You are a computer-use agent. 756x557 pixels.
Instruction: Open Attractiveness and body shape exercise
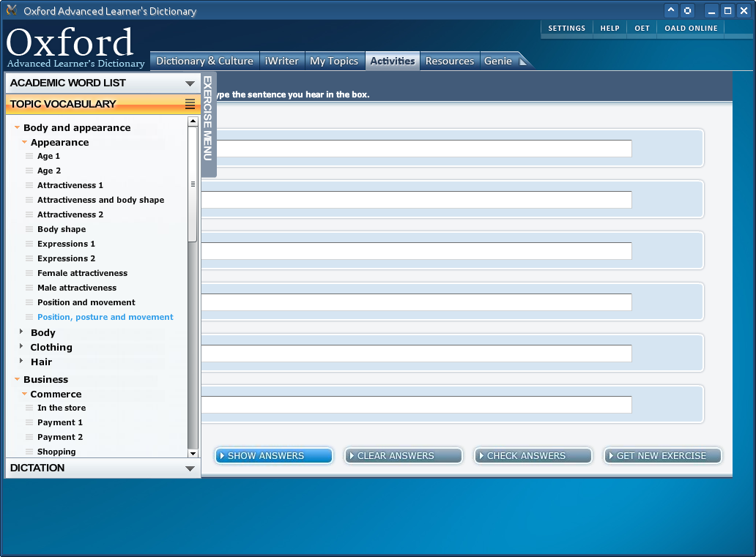[x=101, y=200]
